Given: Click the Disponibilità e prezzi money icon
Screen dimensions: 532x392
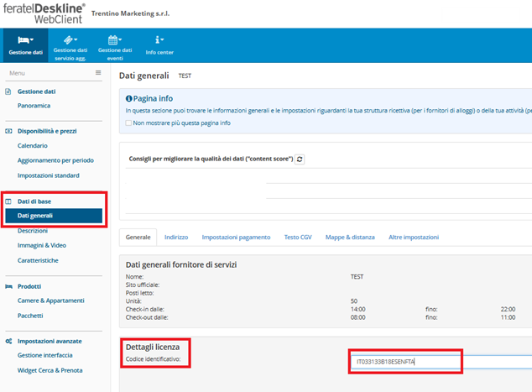Looking at the screenshot, I should [8, 131].
